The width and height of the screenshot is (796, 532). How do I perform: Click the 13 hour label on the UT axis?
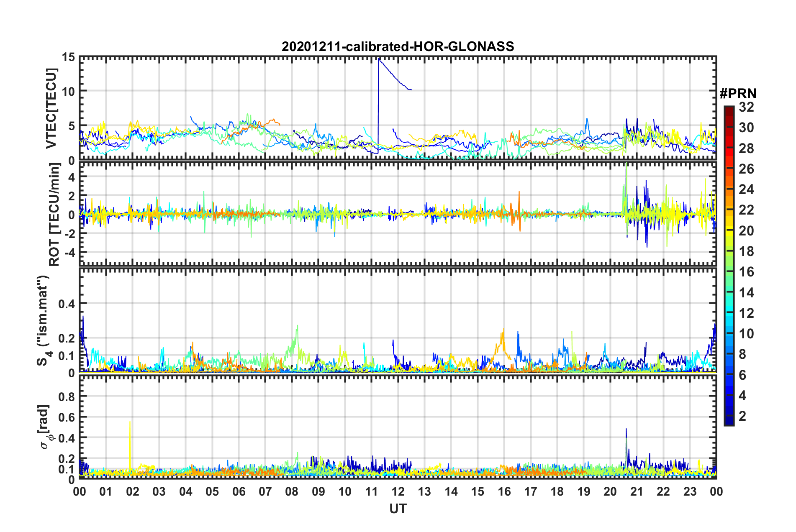tap(425, 491)
